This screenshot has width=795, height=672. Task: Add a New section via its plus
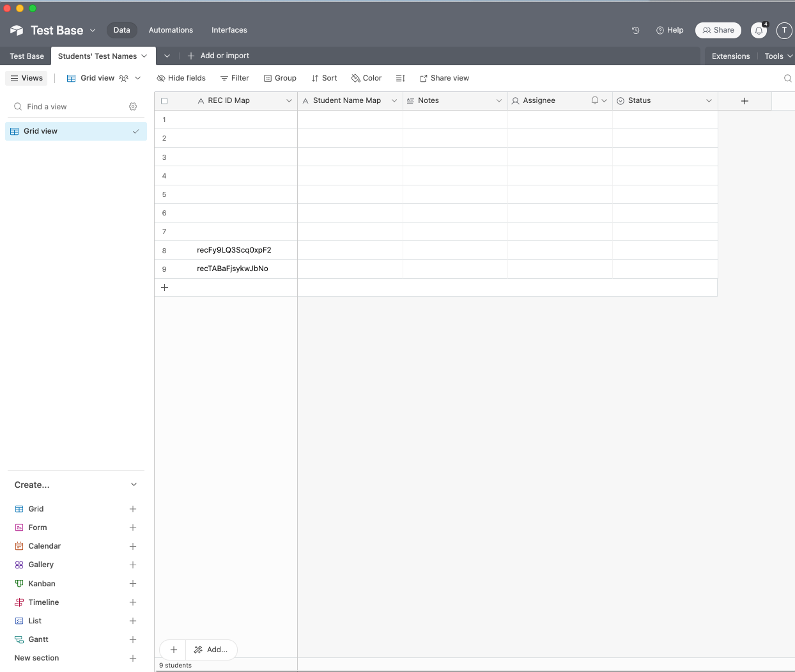133,658
